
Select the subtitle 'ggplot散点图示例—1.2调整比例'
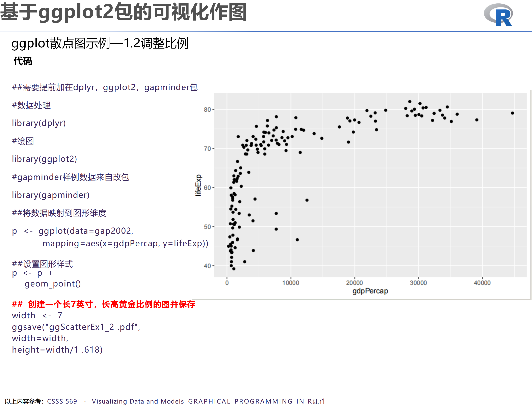[x=100, y=43]
